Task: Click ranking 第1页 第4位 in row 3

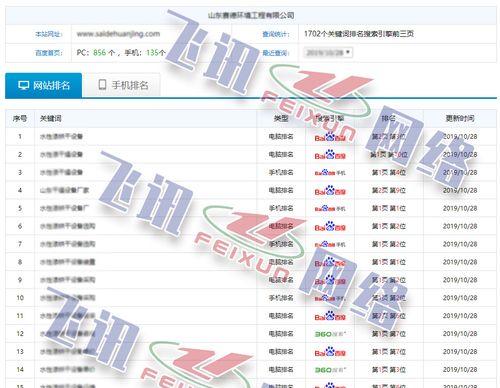Action: pos(389,173)
